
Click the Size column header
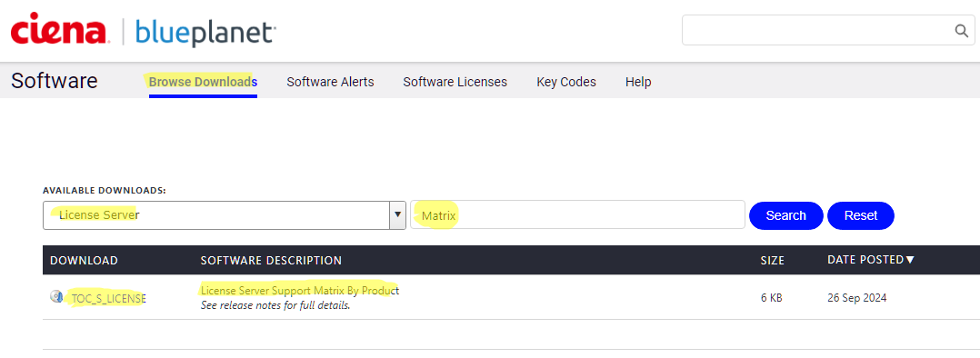tap(773, 261)
